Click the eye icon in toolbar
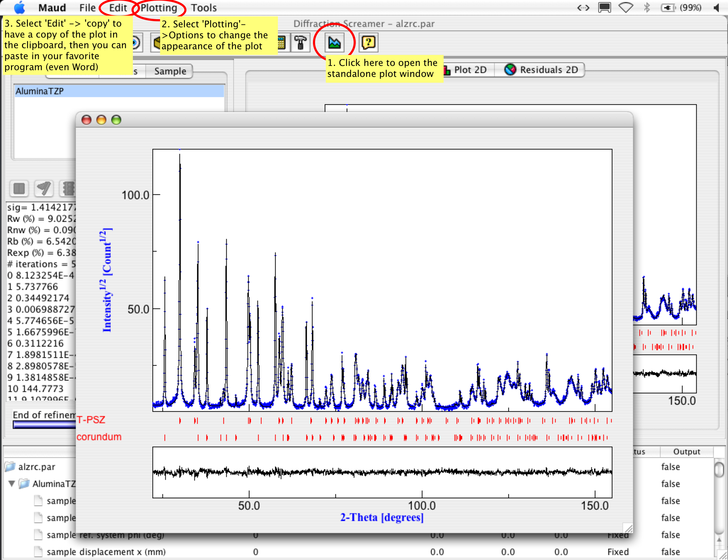This screenshot has width=728, height=560. (136, 43)
